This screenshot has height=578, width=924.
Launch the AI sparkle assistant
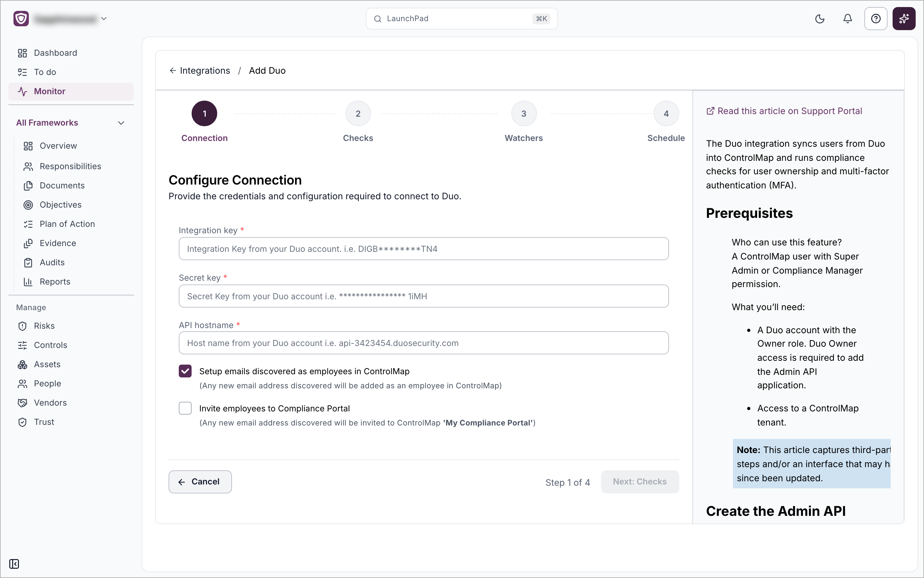pyautogui.click(x=904, y=19)
